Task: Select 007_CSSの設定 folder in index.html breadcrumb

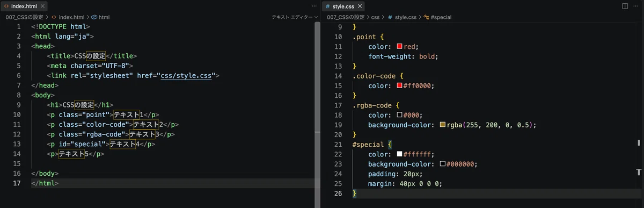Action: (24, 17)
